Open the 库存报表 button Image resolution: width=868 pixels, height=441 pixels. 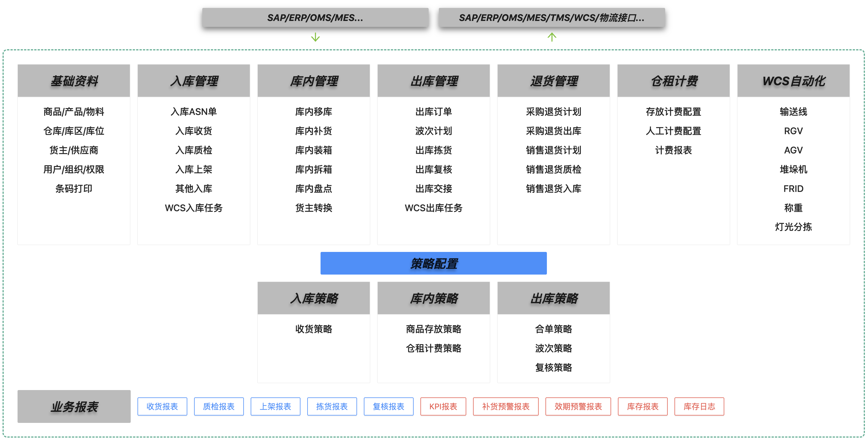(643, 407)
